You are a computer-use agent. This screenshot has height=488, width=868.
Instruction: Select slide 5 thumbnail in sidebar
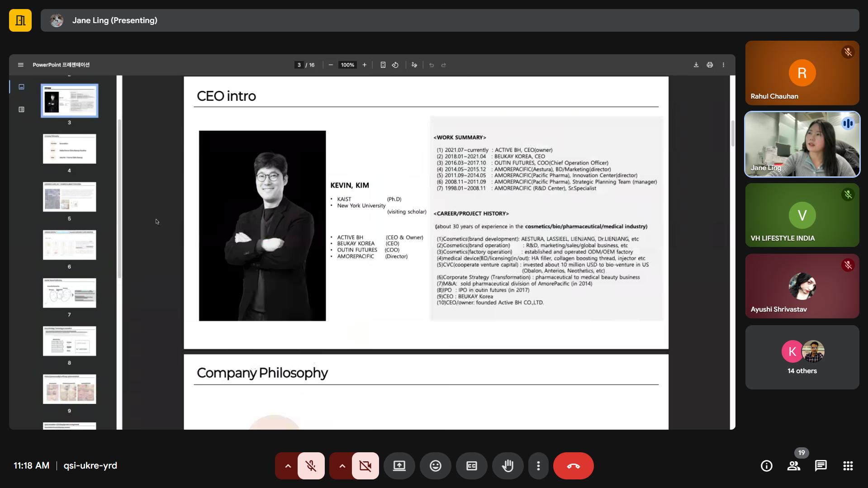pyautogui.click(x=69, y=197)
